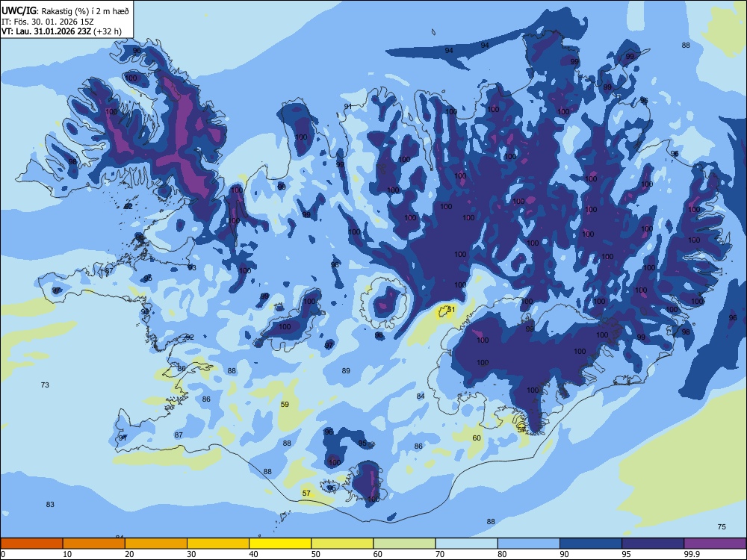
Task: Click the medium blue 80–90 legend swatch
Action: pos(529,544)
